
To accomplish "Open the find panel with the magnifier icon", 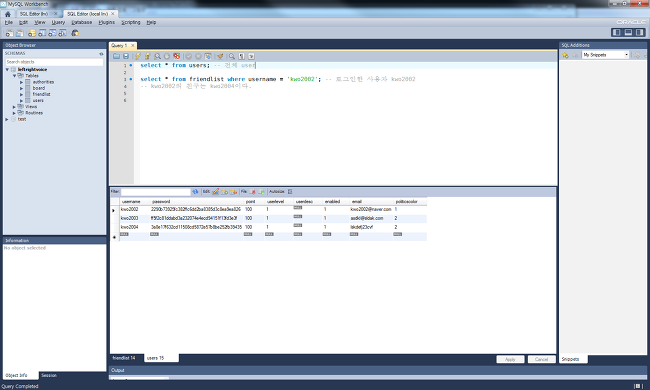I will click(232, 56).
